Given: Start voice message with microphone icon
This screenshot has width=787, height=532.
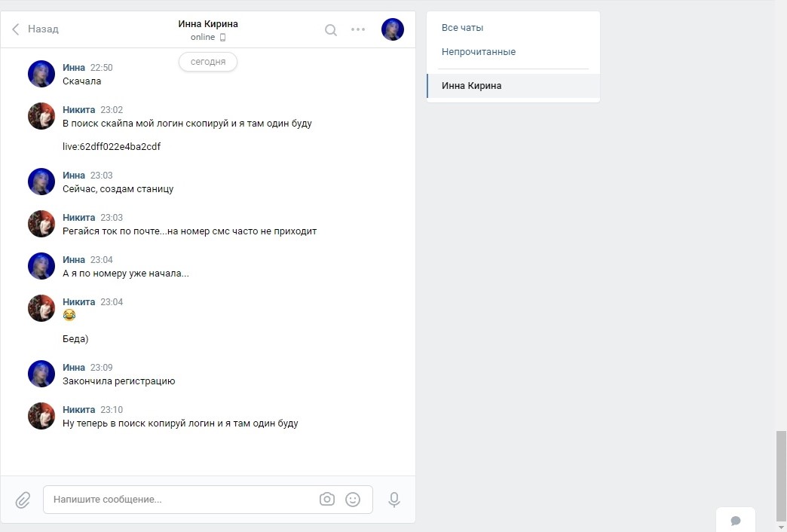Looking at the screenshot, I should tap(394, 500).
